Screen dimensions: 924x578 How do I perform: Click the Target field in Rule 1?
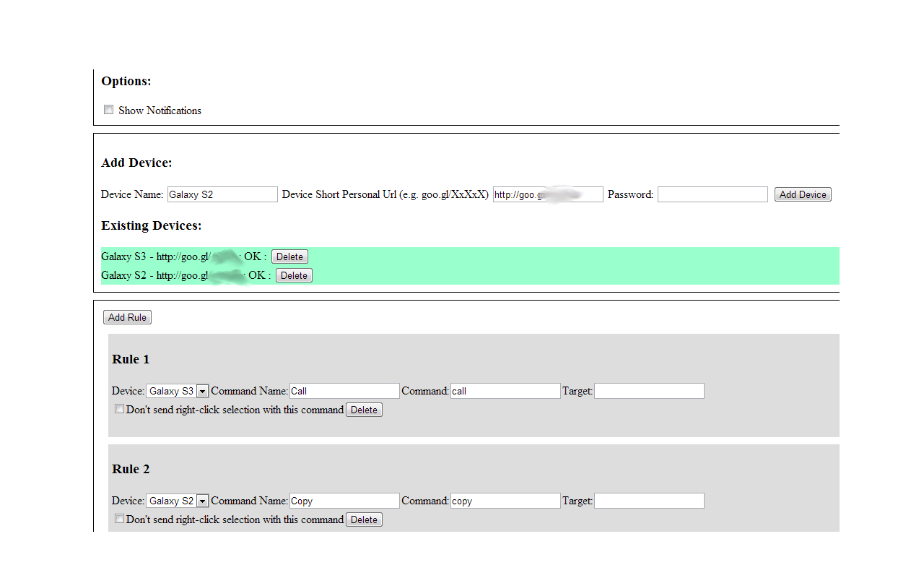tap(649, 390)
